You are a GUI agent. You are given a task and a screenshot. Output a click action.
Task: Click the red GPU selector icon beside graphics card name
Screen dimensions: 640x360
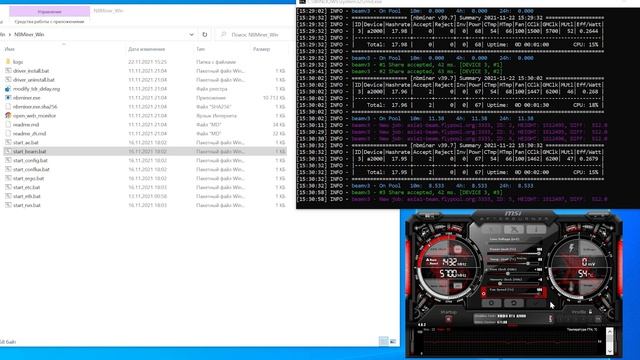point(550,318)
